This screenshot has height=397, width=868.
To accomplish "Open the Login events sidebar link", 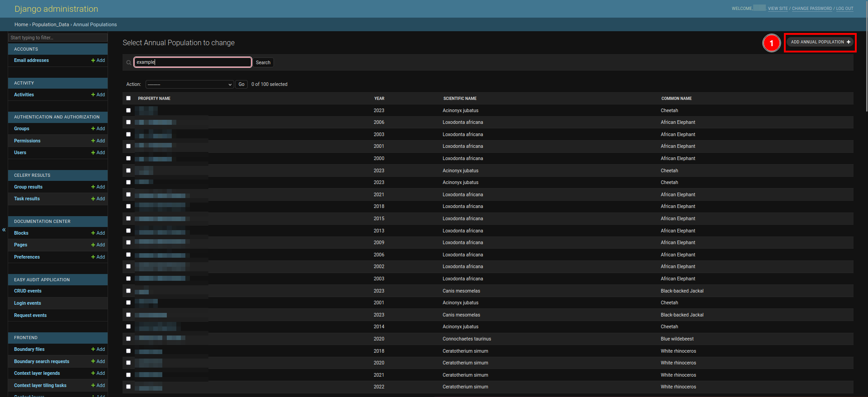I will tap(28, 303).
